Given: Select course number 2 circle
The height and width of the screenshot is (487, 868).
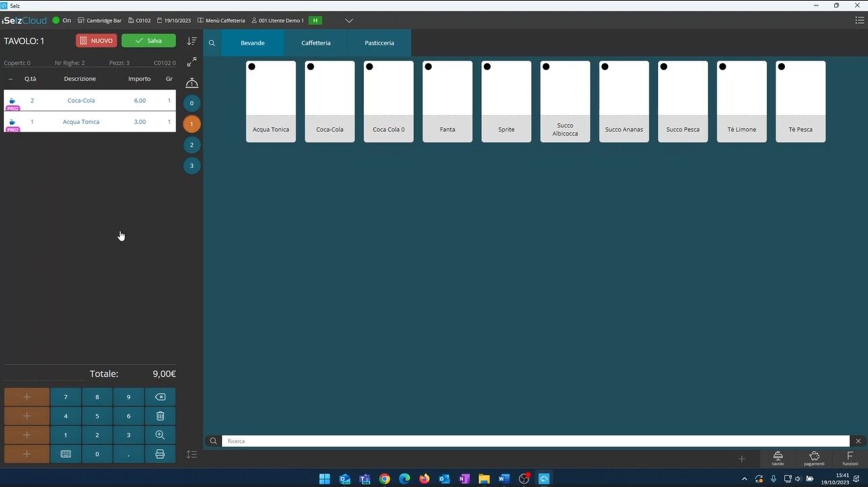Looking at the screenshot, I should (x=192, y=145).
